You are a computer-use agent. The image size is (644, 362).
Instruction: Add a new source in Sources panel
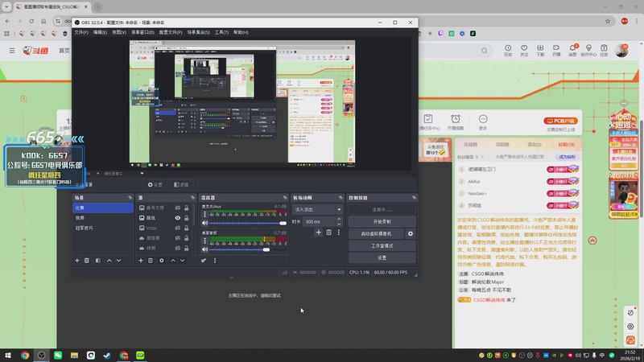(140, 261)
